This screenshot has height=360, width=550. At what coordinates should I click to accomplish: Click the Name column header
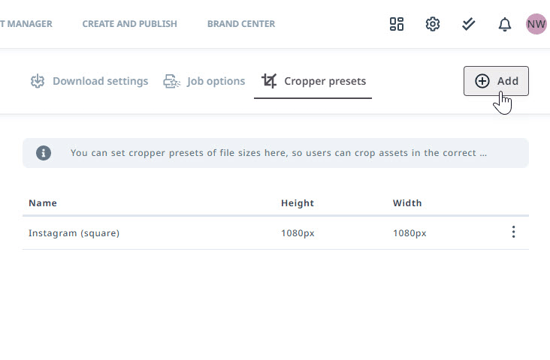tap(43, 203)
